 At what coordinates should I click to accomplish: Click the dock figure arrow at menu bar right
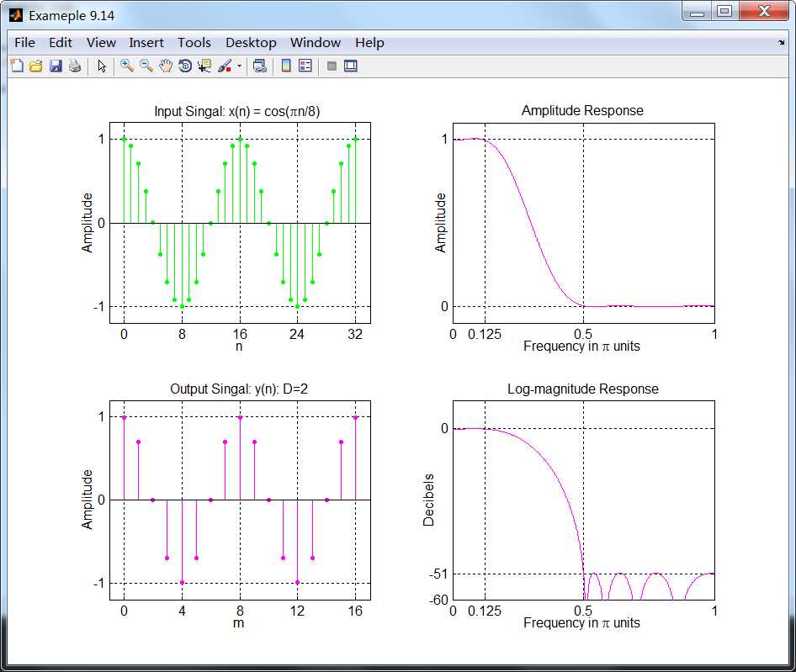click(x=782, y=43)
